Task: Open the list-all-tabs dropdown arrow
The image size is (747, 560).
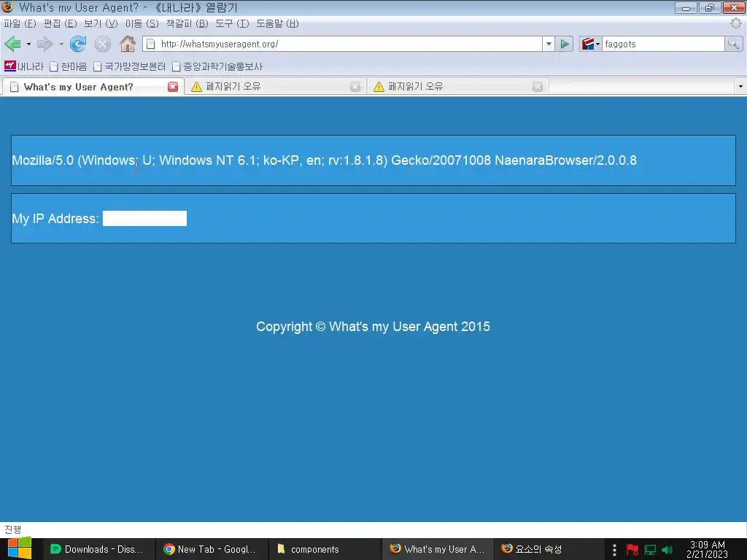Action: point(740,87)
